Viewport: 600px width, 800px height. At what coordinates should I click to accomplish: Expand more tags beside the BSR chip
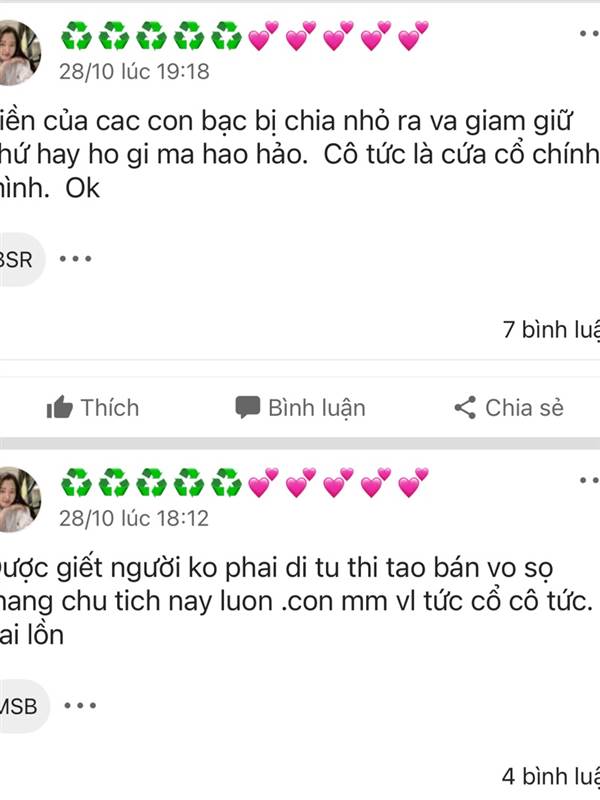tap(76, 259)
